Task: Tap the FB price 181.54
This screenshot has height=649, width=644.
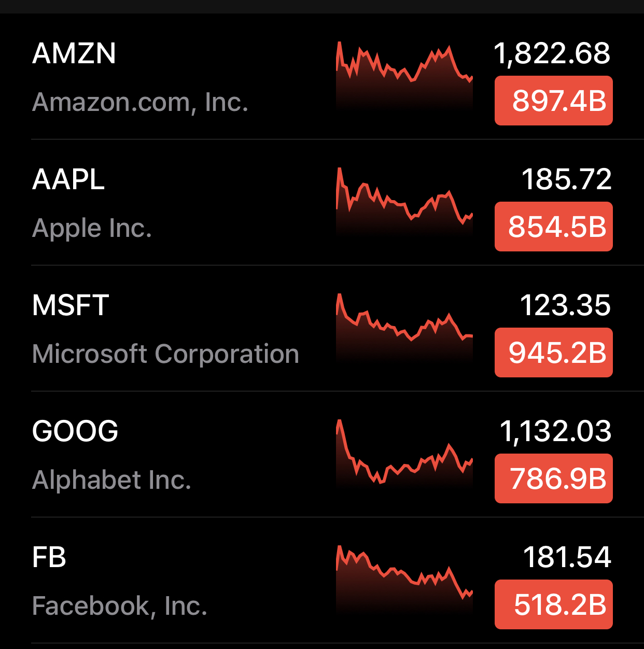Action: 567,557
